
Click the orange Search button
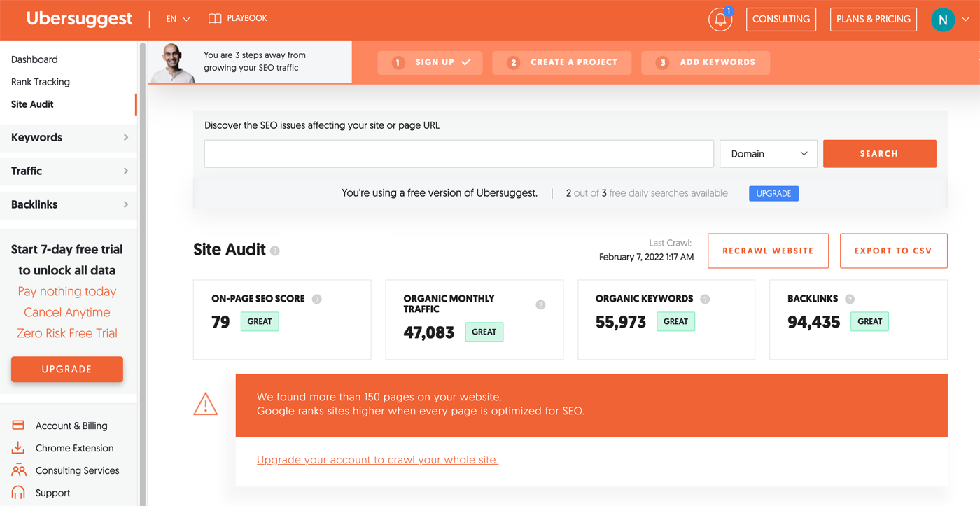click(x=879, y=154)
